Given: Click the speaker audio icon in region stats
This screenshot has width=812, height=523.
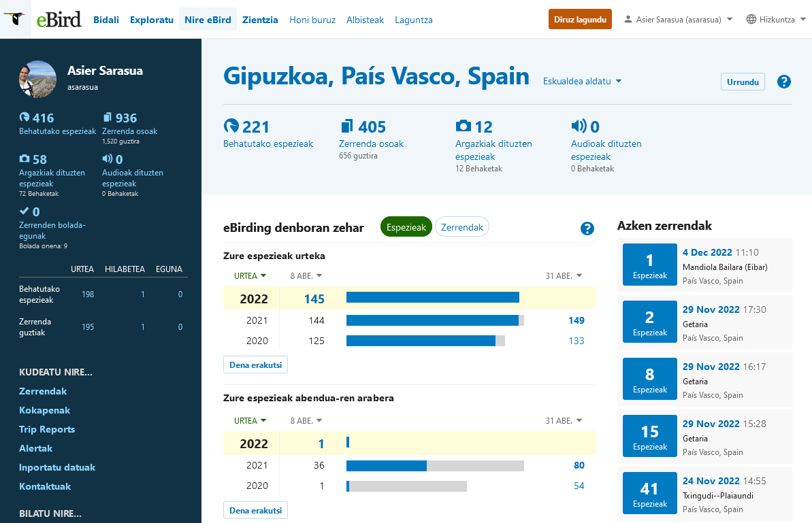Looking at the screenshot, I should pos(579,126).
